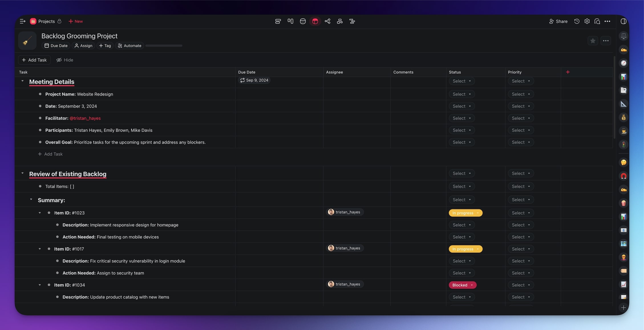Open the Blocked status dropdown for #1034
The width and height of the screenshot is (644, 330).
point(462,285)
